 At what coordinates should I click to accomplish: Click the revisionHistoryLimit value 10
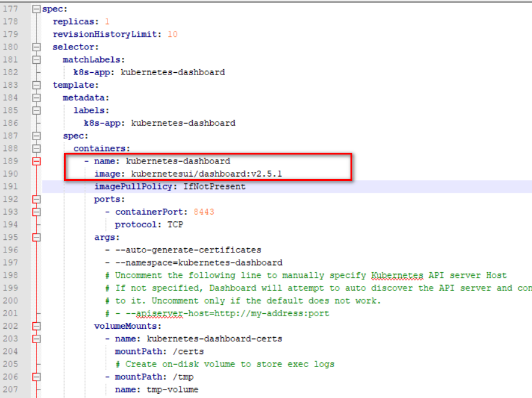173,34
